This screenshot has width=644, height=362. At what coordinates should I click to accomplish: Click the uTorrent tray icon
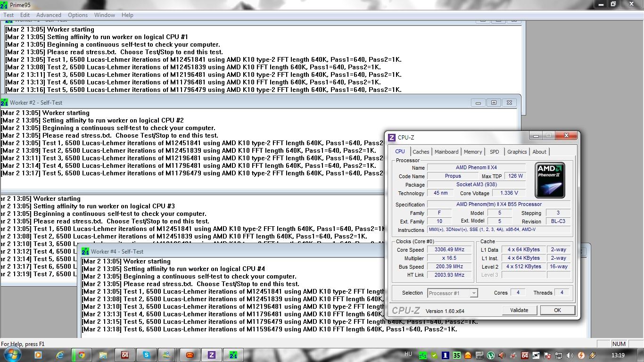(491, 355)
